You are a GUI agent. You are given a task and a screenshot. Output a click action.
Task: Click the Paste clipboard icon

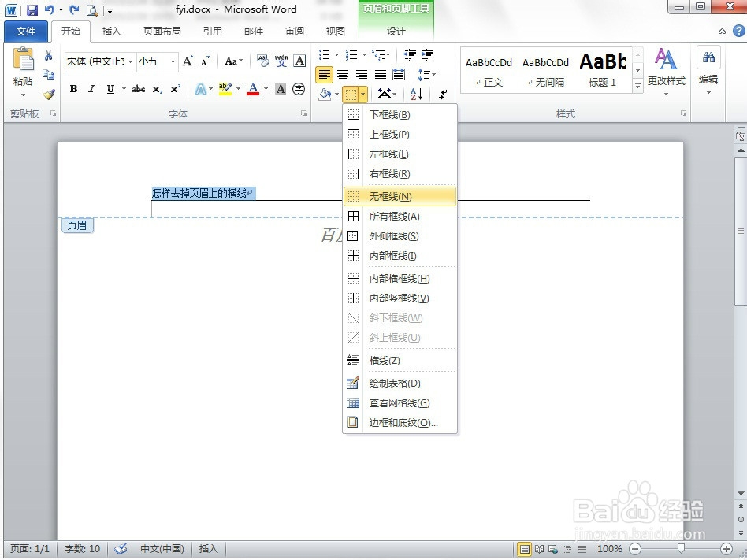(x=23, y=59)
